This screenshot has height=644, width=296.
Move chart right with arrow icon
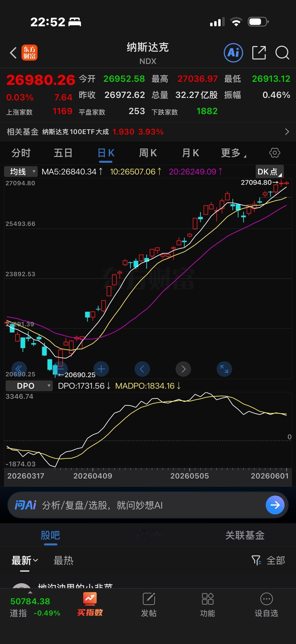183,369
